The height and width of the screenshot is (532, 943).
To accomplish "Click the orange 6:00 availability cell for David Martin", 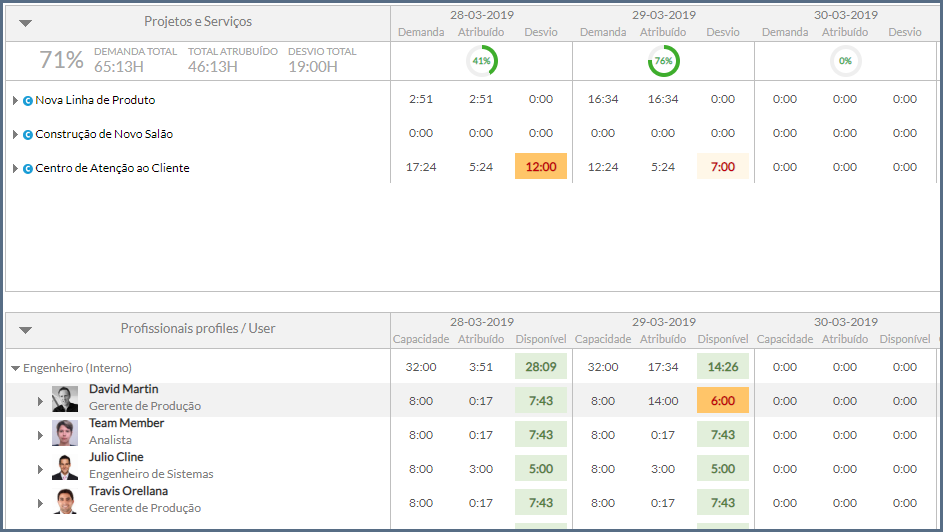I will (x=723, y=401).
